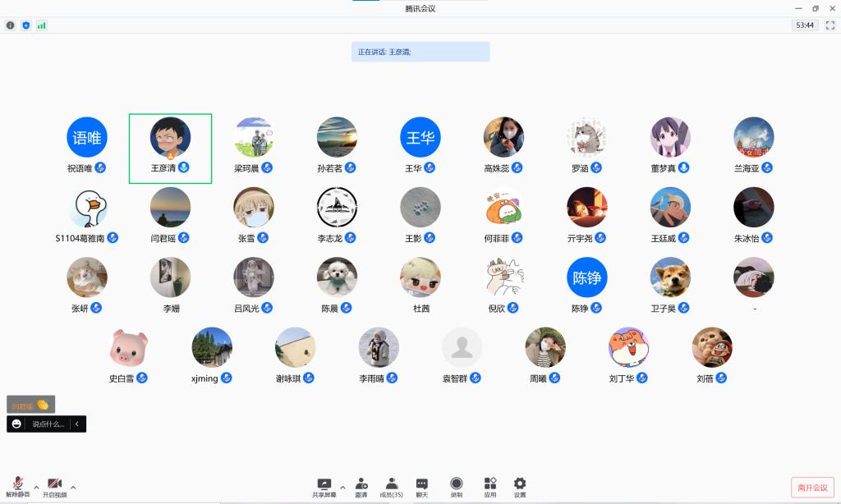Expand video options arrow beside camera
841x504 pixels.
tap(73, 486)
